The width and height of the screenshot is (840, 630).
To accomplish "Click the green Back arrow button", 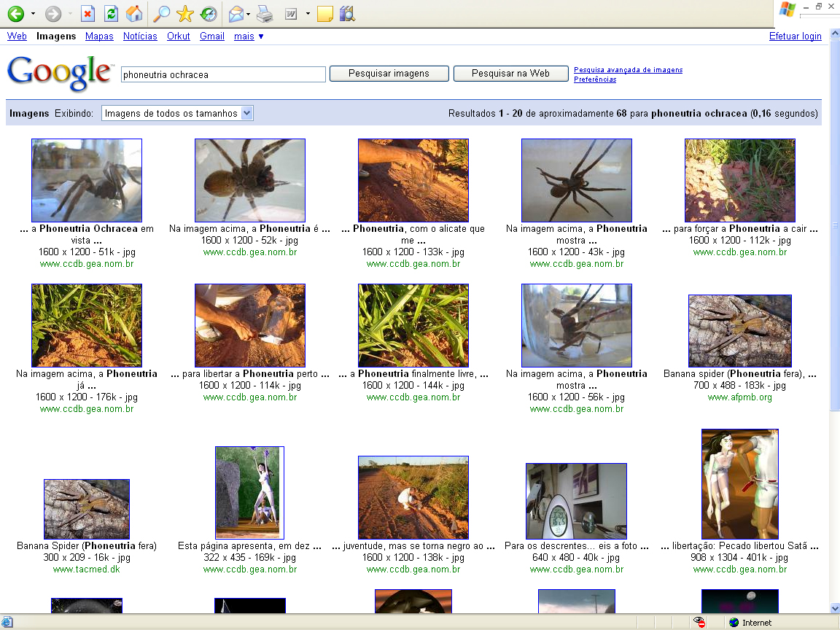I will [15, 14].
